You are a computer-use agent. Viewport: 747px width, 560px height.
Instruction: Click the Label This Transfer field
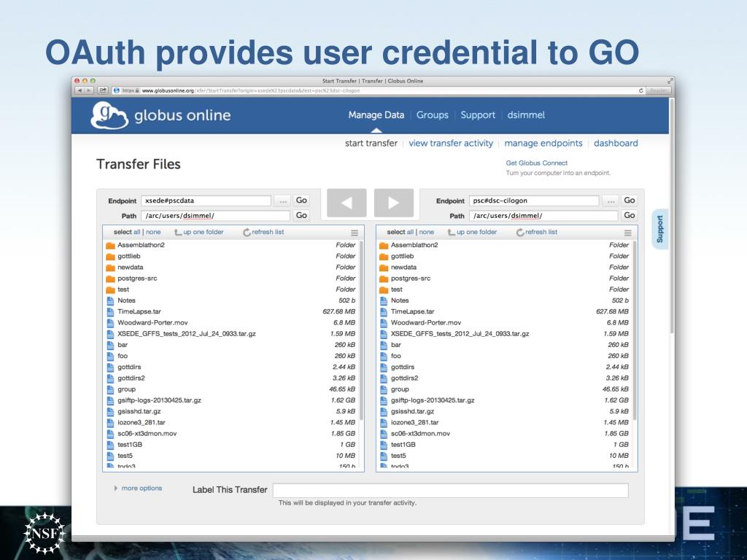click(x=451, y=491)
